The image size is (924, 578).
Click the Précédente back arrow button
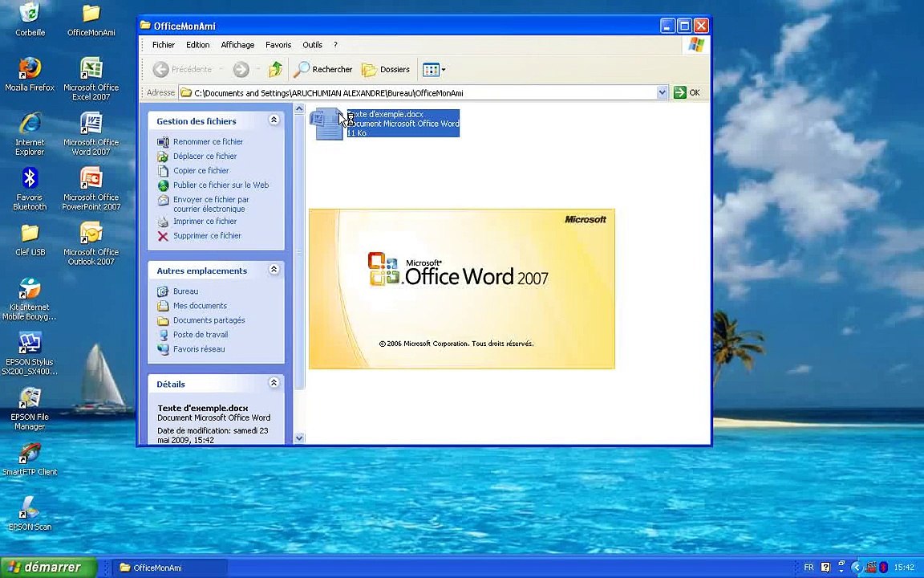(181, 70)
